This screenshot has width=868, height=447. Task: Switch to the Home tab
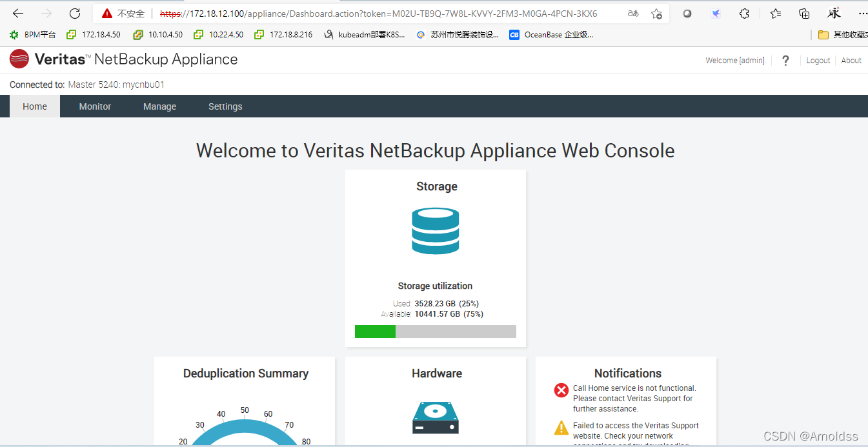click(35, 106)
